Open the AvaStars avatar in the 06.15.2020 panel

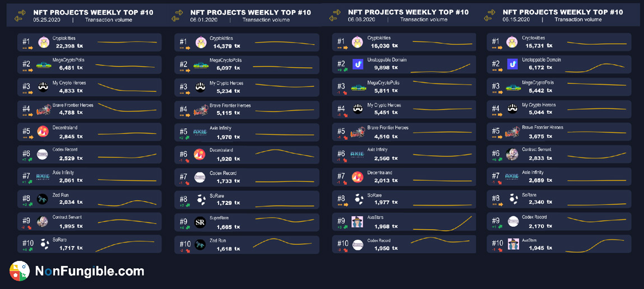[x=513, y=244]
